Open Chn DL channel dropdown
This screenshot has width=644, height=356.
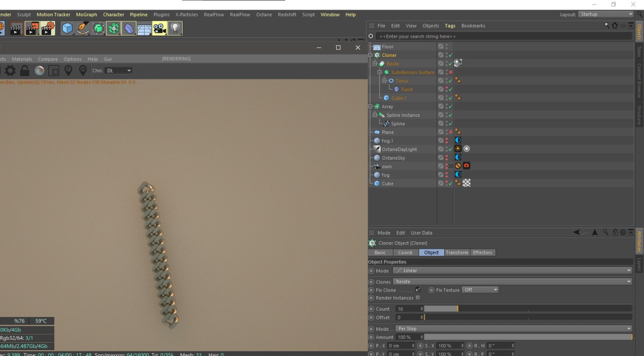(x=119, y=70)
